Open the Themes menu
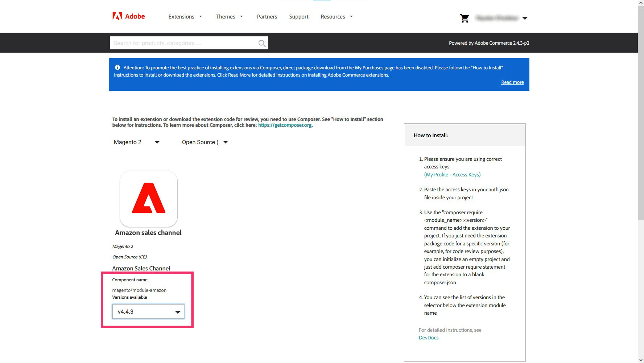Image resolution: width=644 pixels, height=363 pixels. pyautogui.click(x=229, y=17)
